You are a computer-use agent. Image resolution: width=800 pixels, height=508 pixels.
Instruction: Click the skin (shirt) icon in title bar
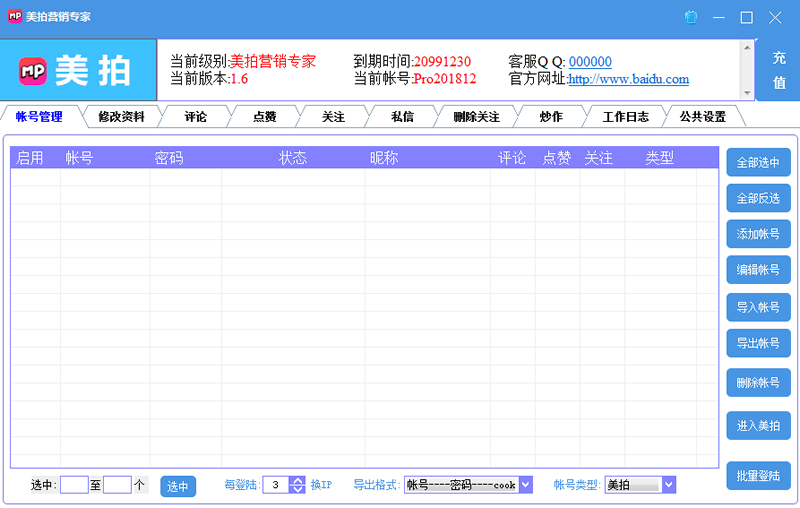coord(691,17)
